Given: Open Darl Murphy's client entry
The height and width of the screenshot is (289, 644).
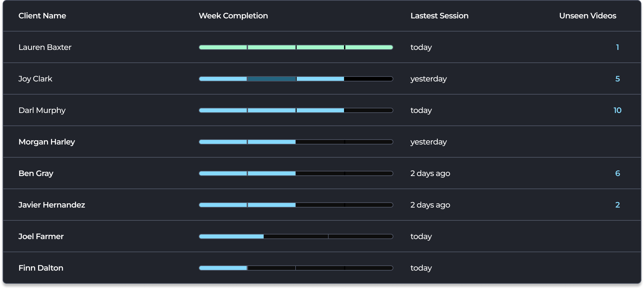Looking at the screenshot, I should pyautogui.click(x=322, y=110).
